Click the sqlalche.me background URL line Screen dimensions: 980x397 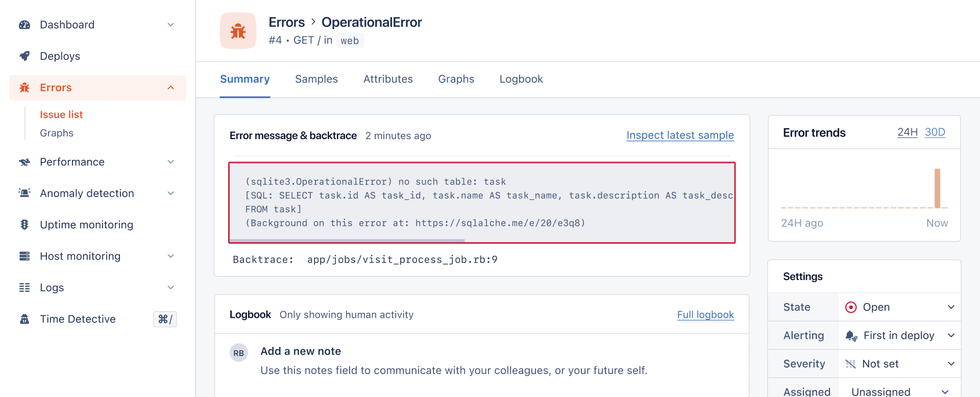point(415,223)
